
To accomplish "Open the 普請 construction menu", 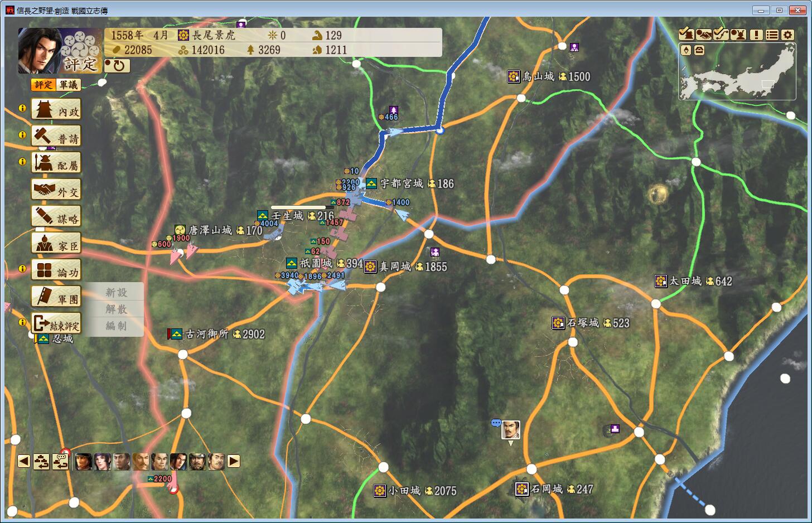I will point(56,137).
